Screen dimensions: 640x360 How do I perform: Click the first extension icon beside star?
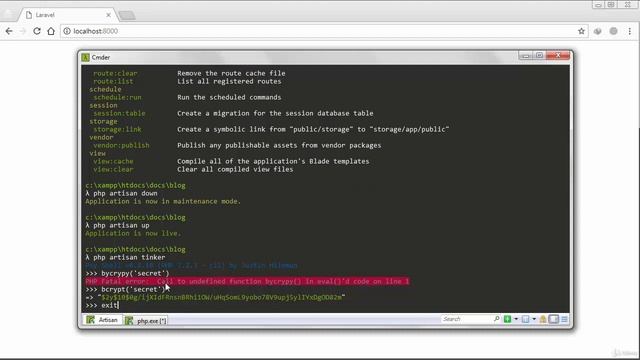[598, 31]
